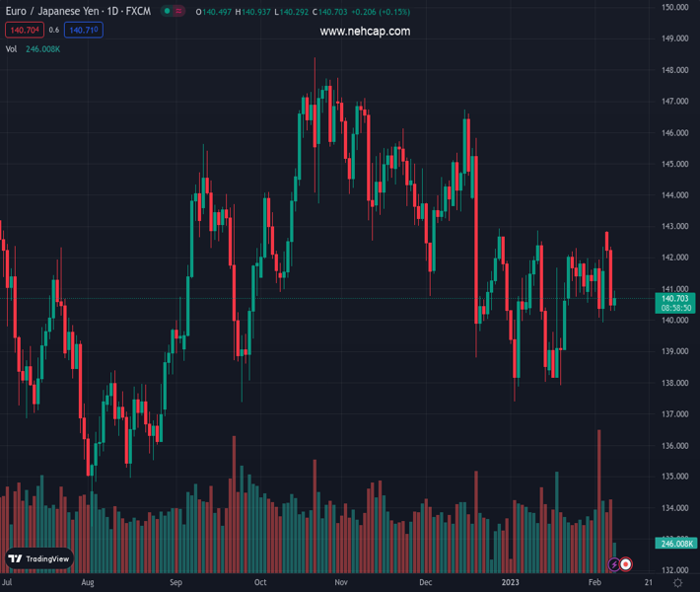700x592 pixels.
Task: Click the red sell price 140.704 button
Action: click(25, 30)
